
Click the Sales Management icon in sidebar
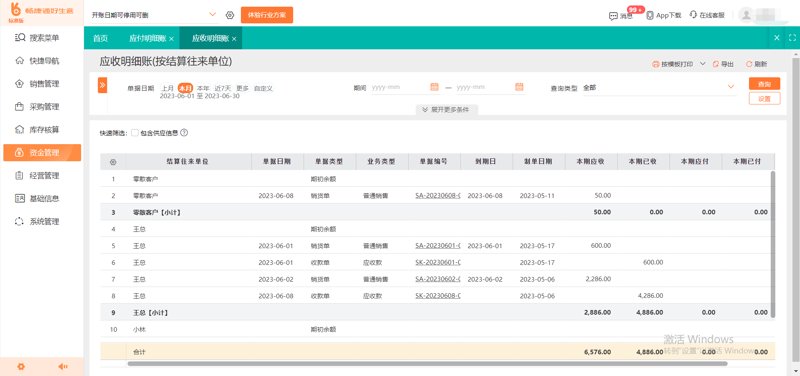[x=20, y=84]
